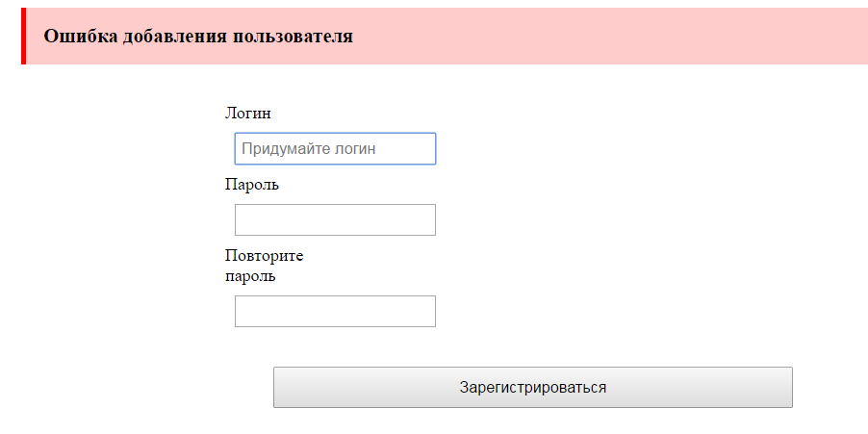868x434 pixels.
Task: Activate the blue-outlined login textbox
Action: (335, 148)
